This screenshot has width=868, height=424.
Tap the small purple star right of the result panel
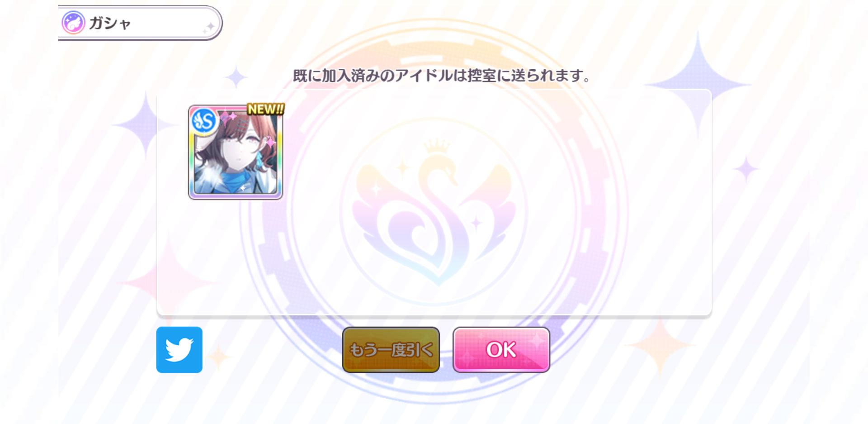click(746, 169)
